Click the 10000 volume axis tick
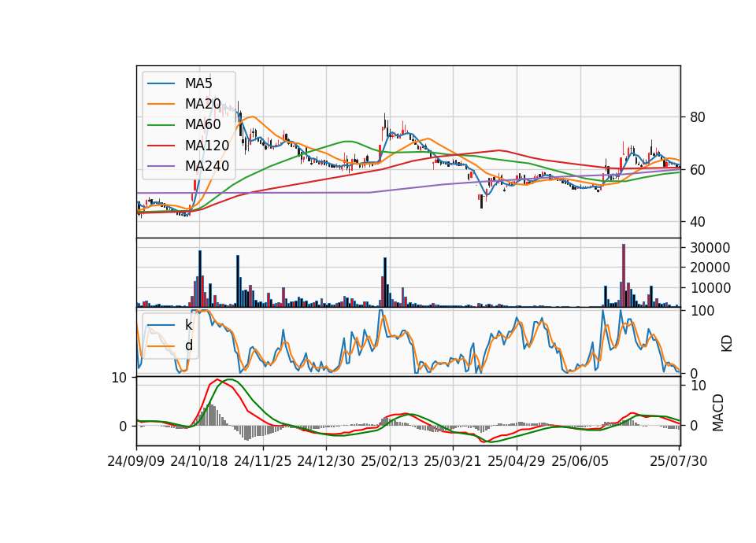 [710, 288]
